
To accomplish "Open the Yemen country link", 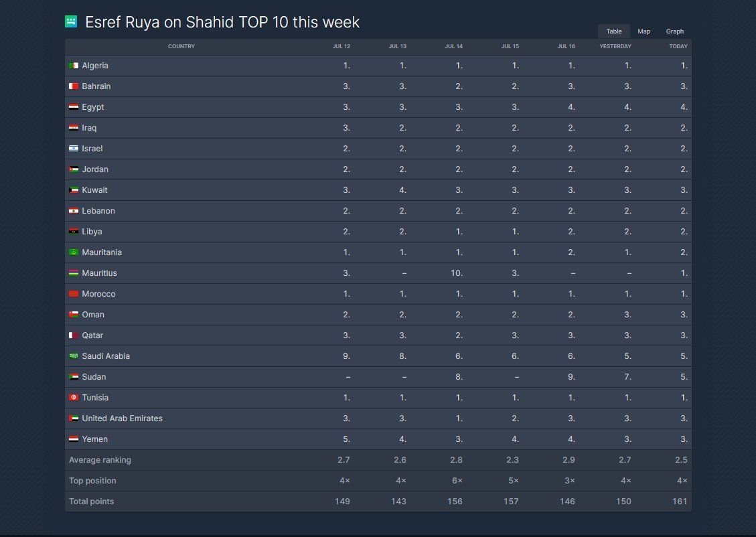I will 94,439.
